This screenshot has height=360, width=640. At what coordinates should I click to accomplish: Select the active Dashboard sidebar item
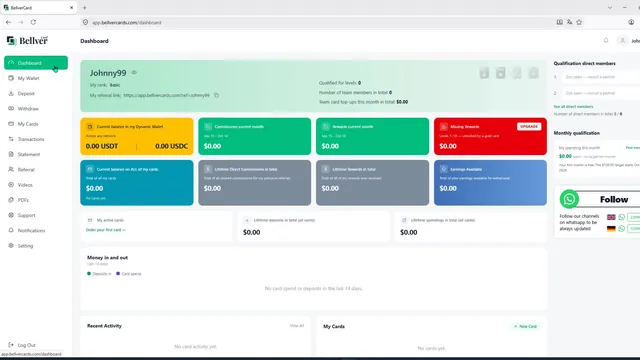tap(36, 63)
